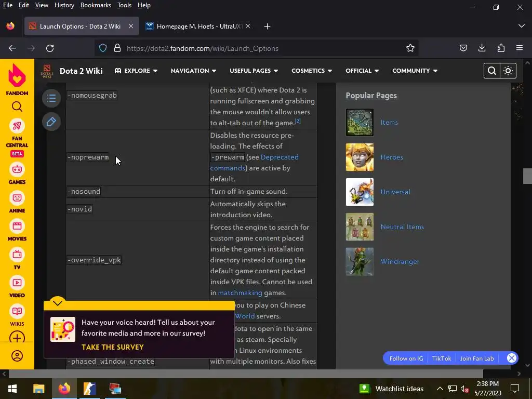Click the start-a-wiki plus icon
The height and width of the screenshot is (399, 532).
[x=17, y=338]
